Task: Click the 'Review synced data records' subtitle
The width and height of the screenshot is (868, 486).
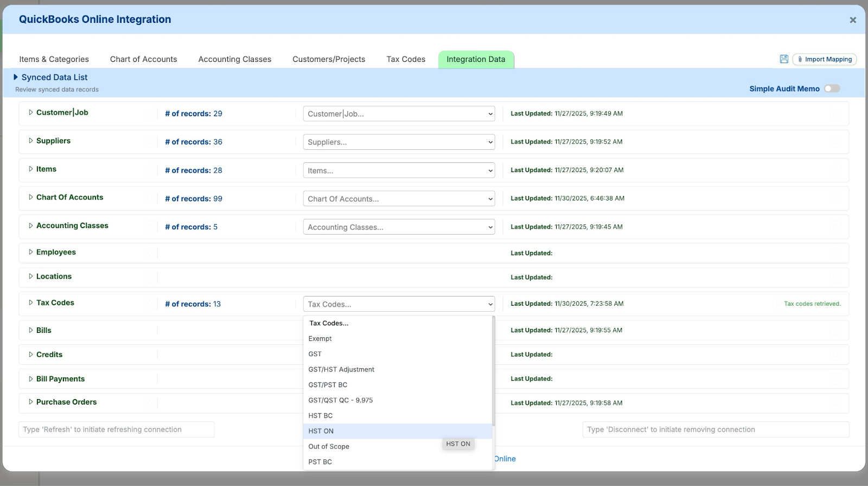Action: [57, 90]
